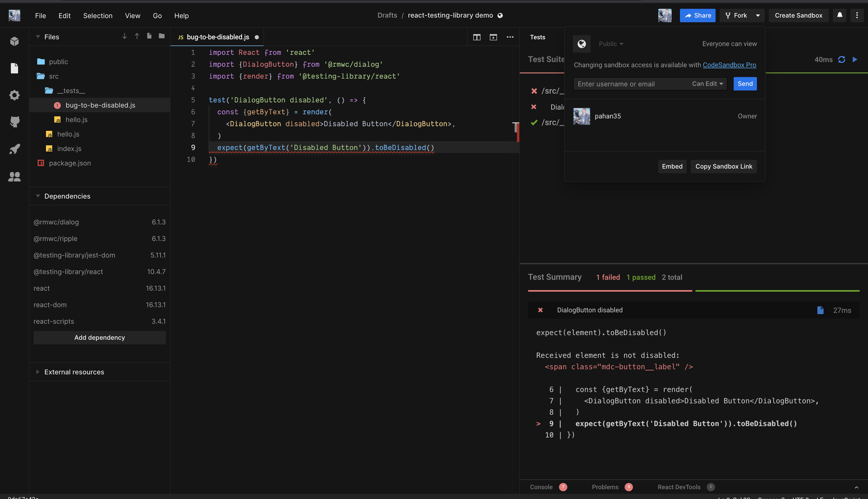Create a new file via Files header icon
The height and width of the screenshot is (499, 868).
pos(149,36)
